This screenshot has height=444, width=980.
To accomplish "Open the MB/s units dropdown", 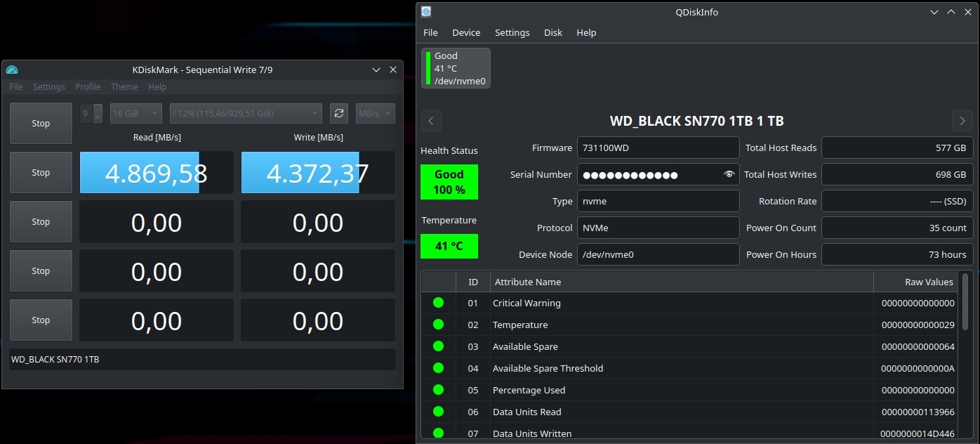I will (376, 113).
